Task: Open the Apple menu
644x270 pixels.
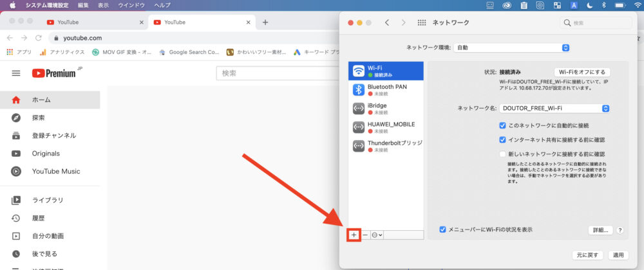Action: point(12,5)
